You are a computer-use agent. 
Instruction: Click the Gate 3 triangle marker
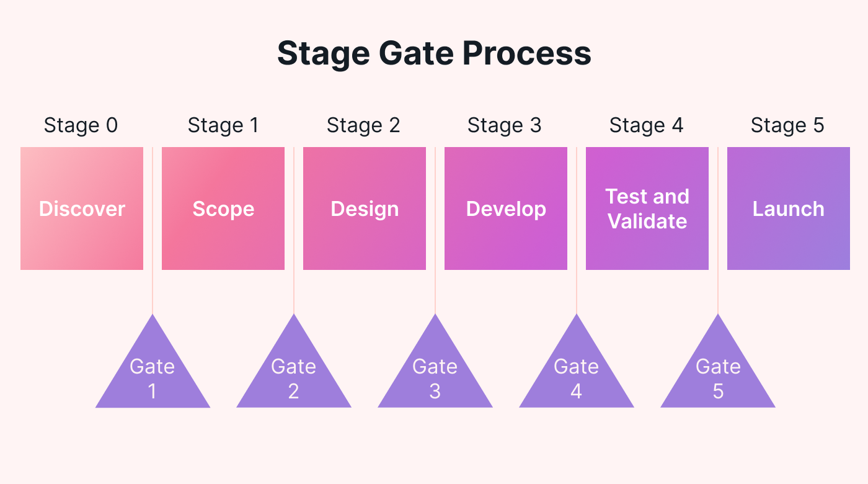pyautogui.click(x=435, y=377)
